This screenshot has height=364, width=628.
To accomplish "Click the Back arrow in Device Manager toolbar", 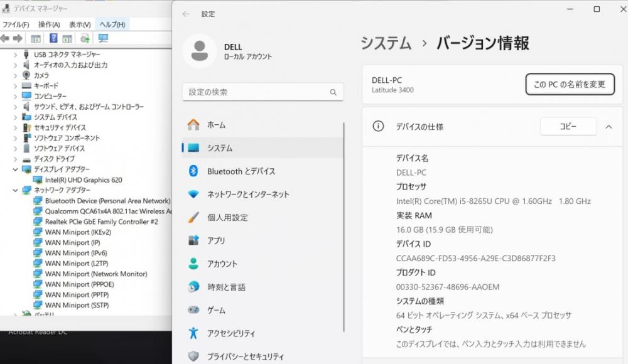I will click(x=5, y=38).
